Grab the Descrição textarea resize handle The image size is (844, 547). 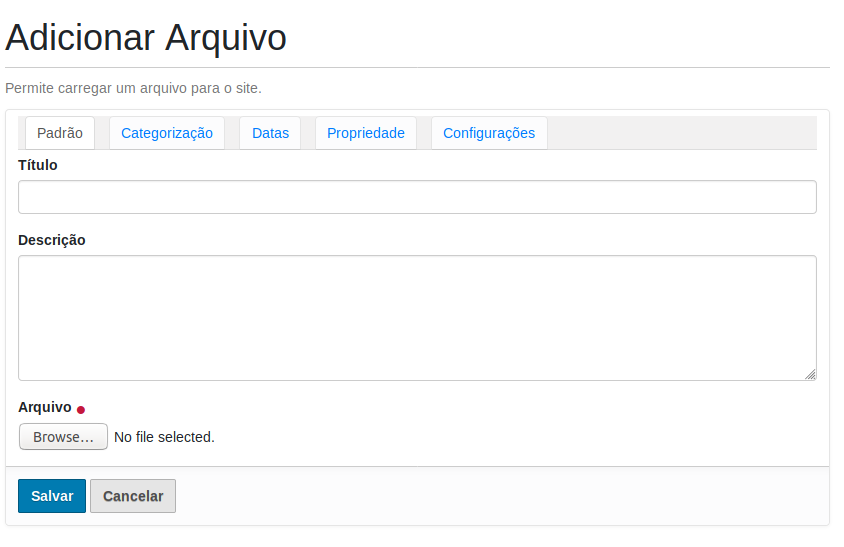point(810,374)
